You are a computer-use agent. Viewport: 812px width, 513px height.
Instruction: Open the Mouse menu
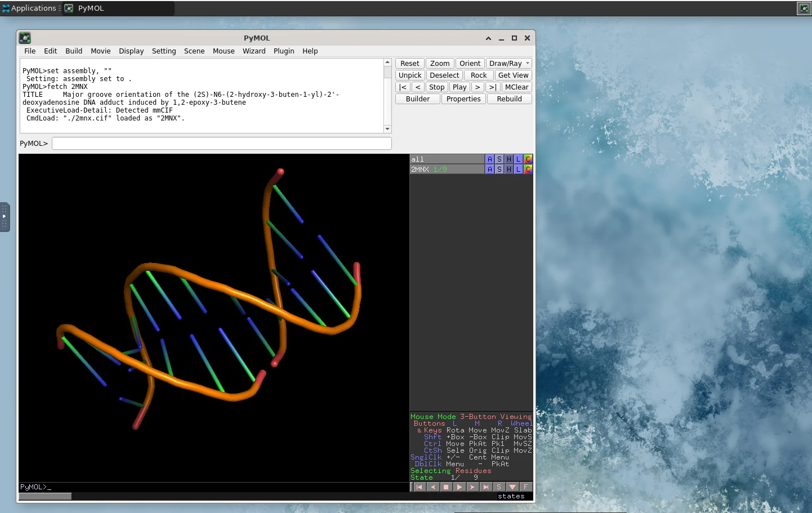point(224,51)
